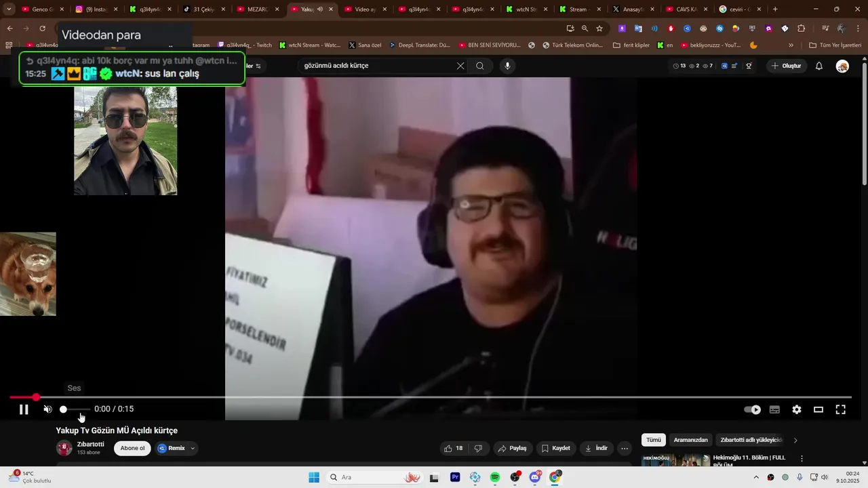The image size is (868, 488).
Task: Open the Windows Start menu
Action: coord(314,477)
